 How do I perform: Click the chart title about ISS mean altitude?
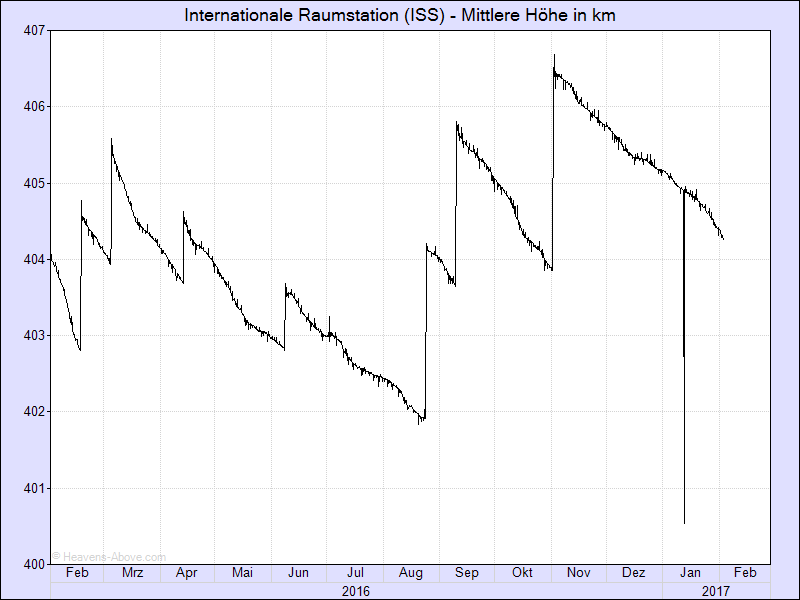400,15
